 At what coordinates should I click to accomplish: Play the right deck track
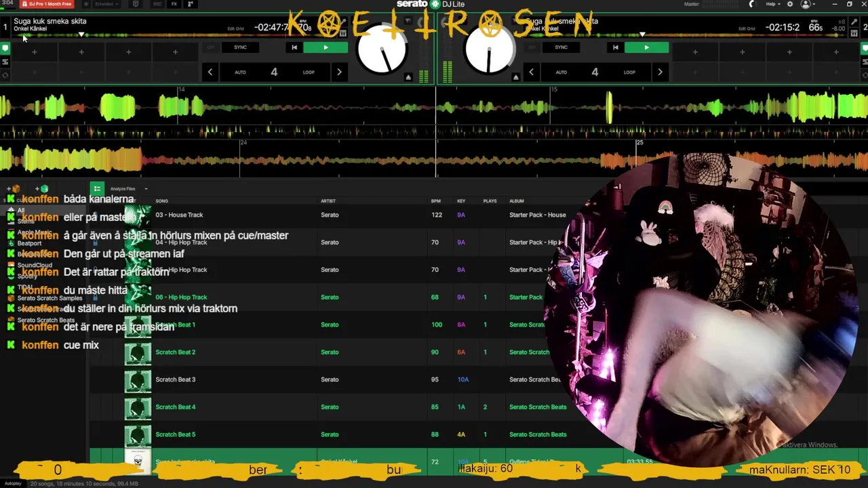(x=646, y=47)
